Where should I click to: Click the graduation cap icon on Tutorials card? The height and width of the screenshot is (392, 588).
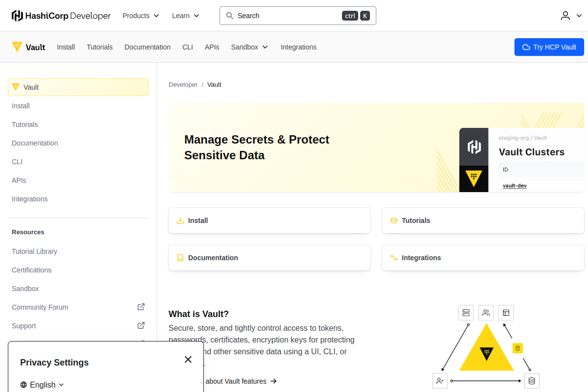point(394,220)
